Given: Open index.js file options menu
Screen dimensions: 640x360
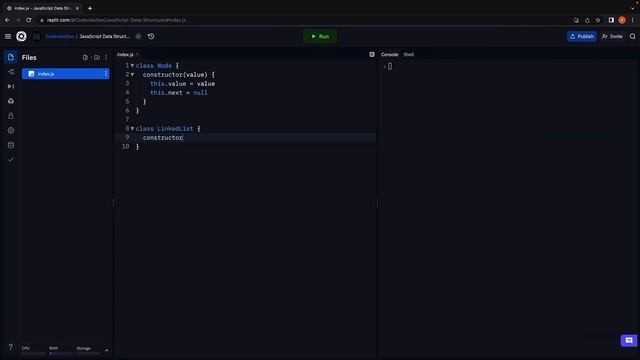Looking at the screenshot, I should 106,74.
